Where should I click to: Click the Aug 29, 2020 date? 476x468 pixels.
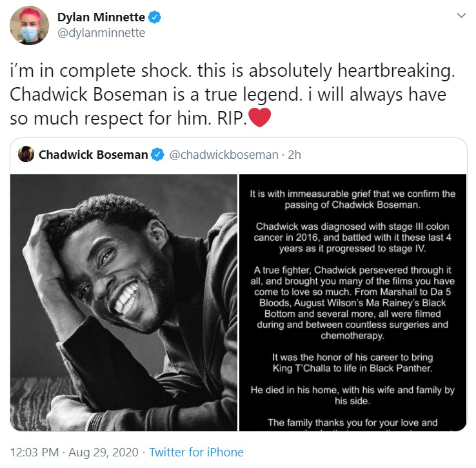coord(103,453)
